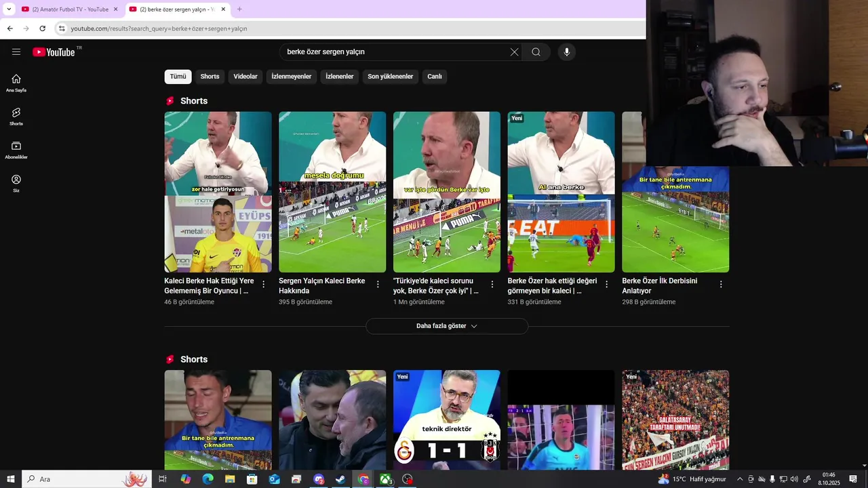Open 'Sergen Yalçın Kaleci Berke Hakkında' title
Viewport: 868px width, 488px height.
[x=322, y=286]
